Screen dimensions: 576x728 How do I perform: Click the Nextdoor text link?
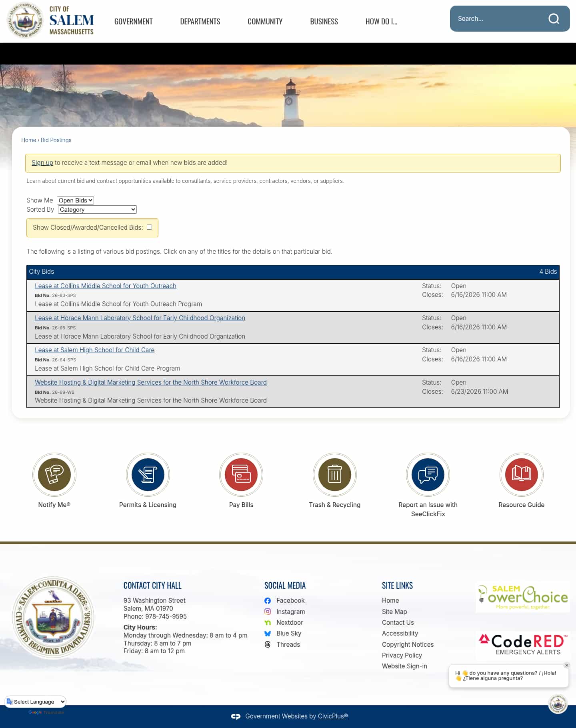pos(290,623)
